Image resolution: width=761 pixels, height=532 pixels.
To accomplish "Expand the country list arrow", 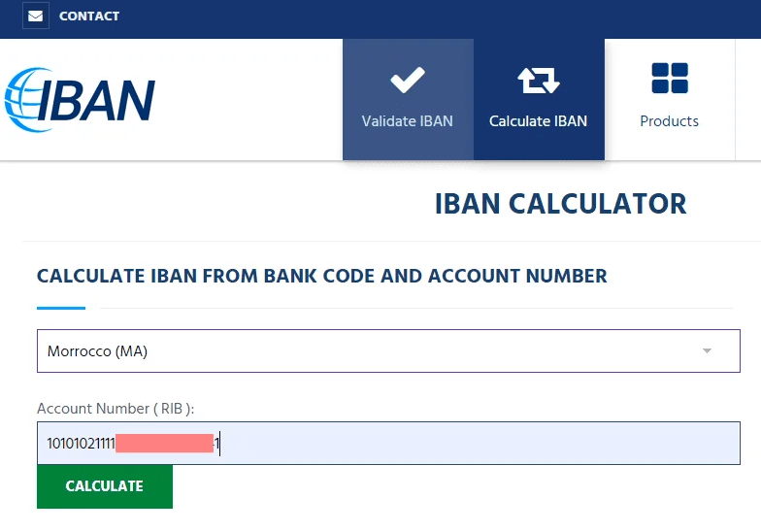I will (707, 350).
